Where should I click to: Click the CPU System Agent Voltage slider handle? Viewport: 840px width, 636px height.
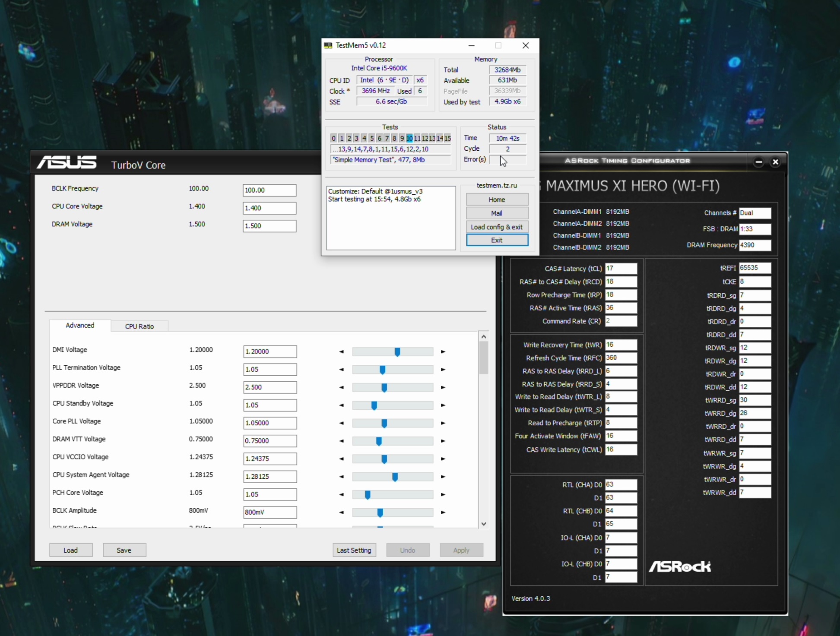click(395, 477)
